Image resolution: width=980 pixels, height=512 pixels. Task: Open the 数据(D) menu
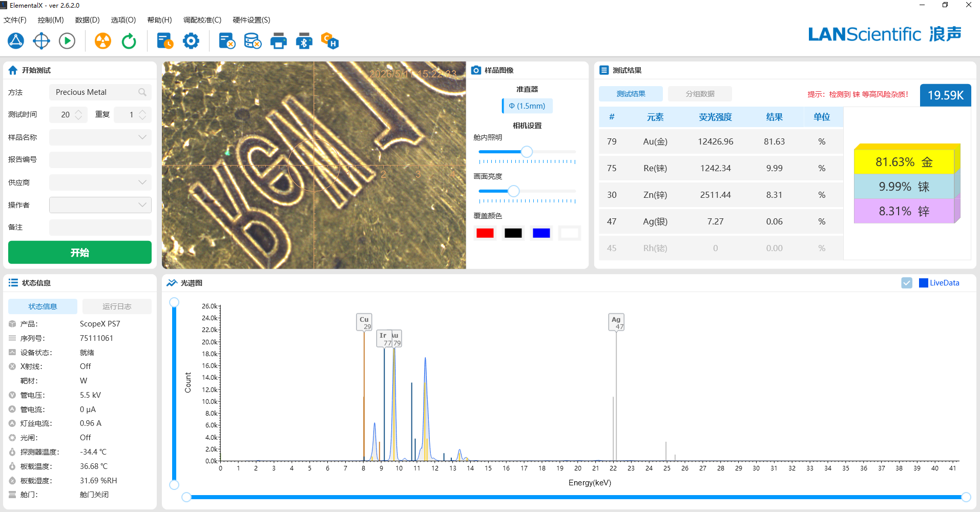(x=87, y=20)
